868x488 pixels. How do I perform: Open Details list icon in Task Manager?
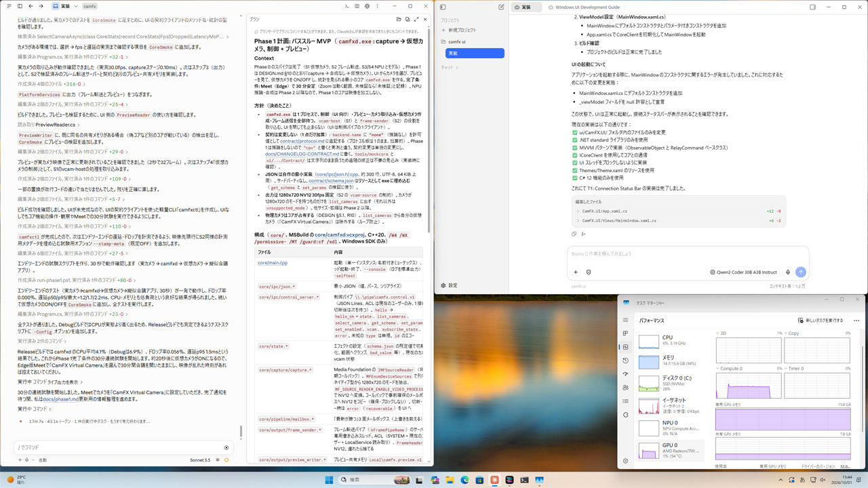pyautogui.click(x=626, y=401)
